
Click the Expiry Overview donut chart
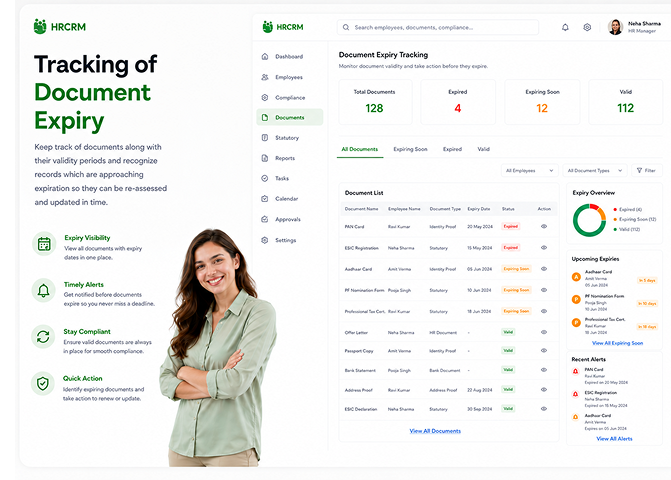click(x=589, y=220)
